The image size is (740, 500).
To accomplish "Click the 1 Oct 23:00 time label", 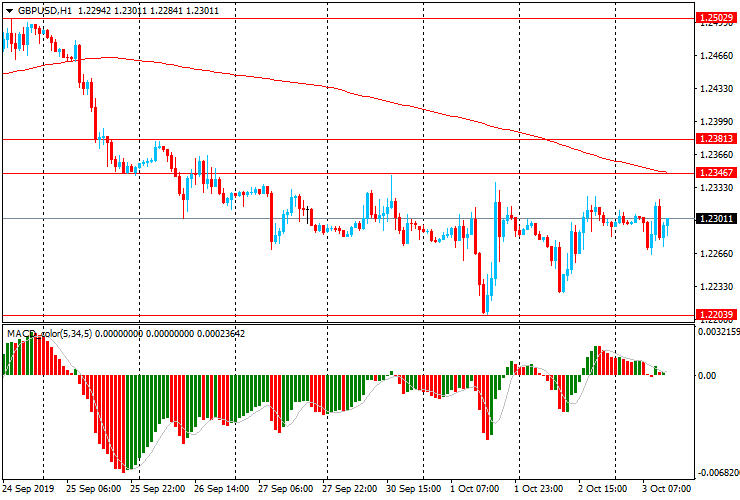I will pos(538,489).
